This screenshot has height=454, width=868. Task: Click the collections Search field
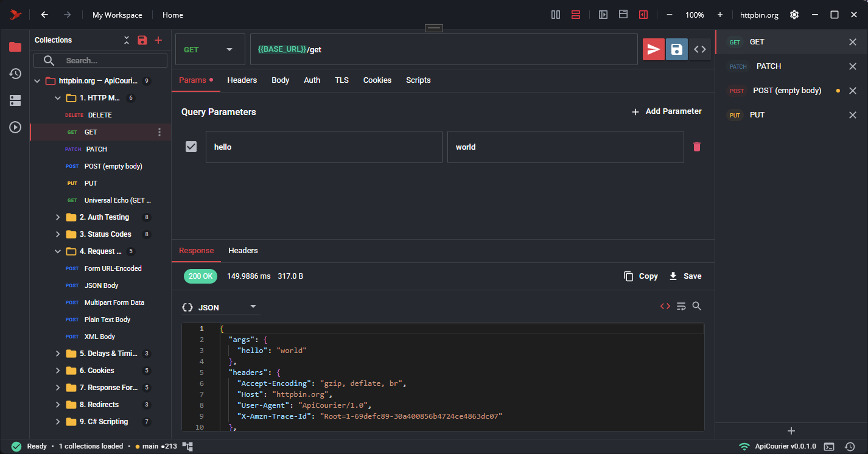point(100,60)
